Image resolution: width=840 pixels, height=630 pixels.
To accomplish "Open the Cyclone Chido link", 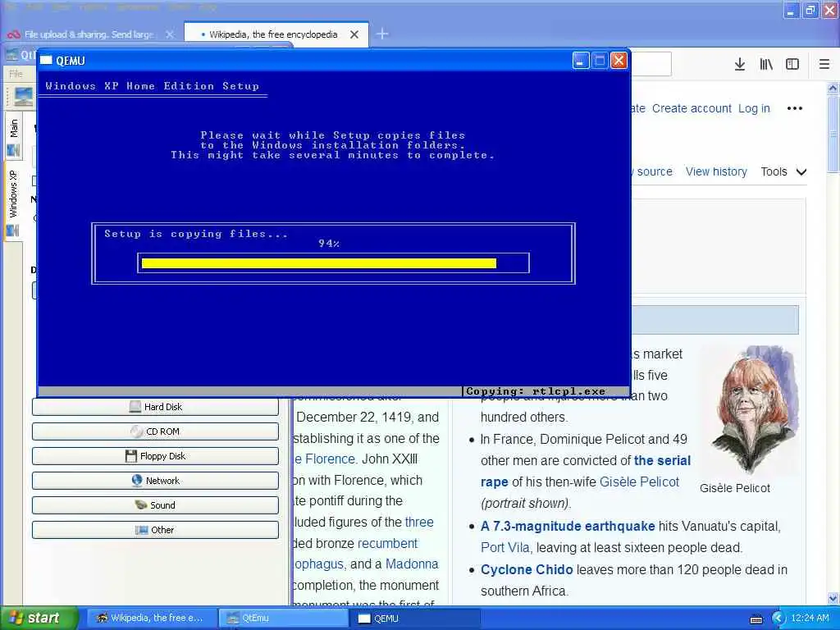I will click(x=527, y=569).
